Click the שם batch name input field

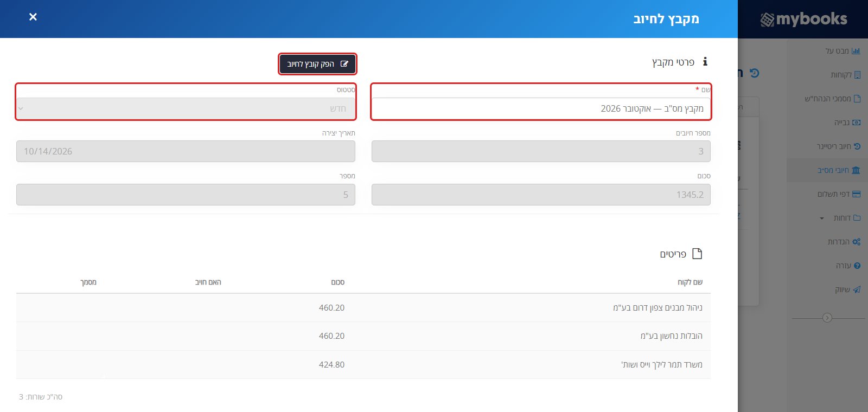541,108
